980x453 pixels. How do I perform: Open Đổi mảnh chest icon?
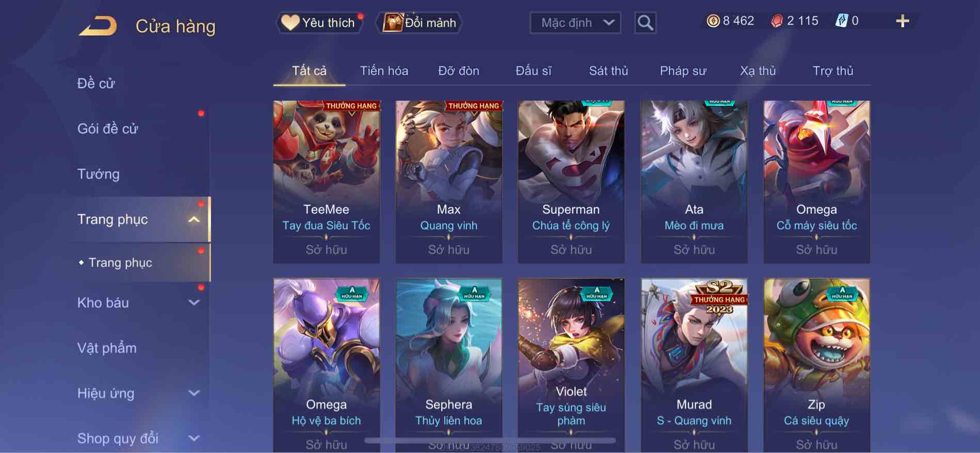coord(392,23)
